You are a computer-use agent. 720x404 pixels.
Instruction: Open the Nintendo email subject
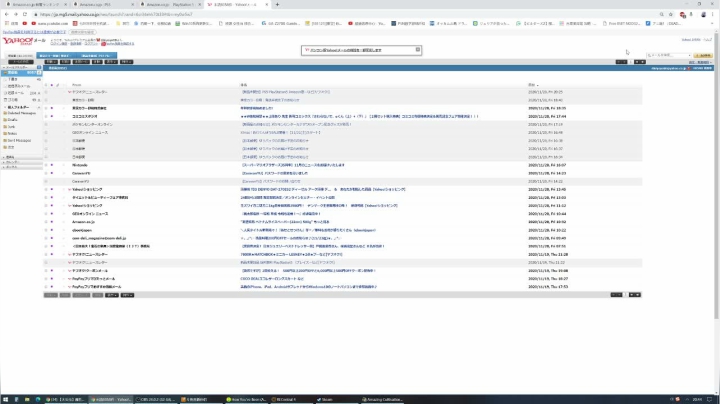pos(293,165)
